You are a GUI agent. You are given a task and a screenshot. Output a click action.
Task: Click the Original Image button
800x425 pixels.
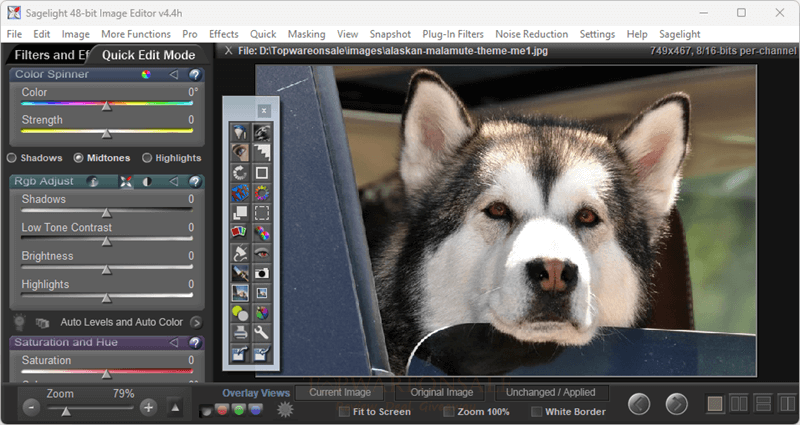(x=442, y=392)
